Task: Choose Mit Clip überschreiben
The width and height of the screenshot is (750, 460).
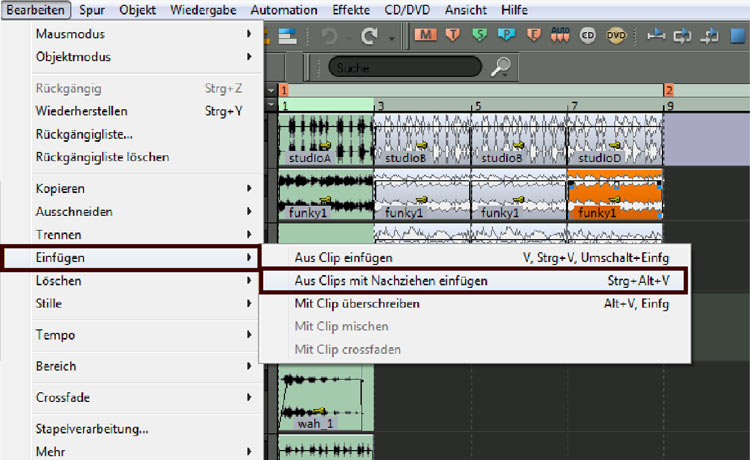Action: pos(474,304)
